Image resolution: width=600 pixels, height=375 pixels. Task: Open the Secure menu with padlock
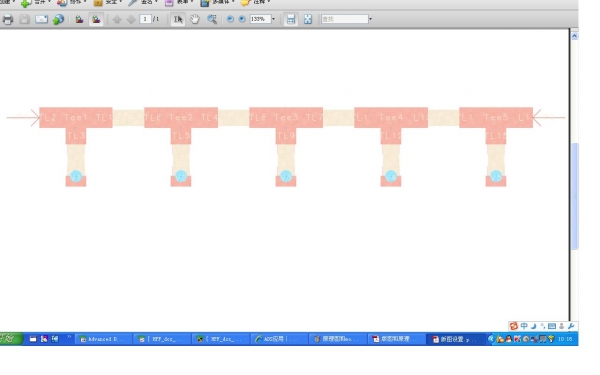tap(108, 3)
